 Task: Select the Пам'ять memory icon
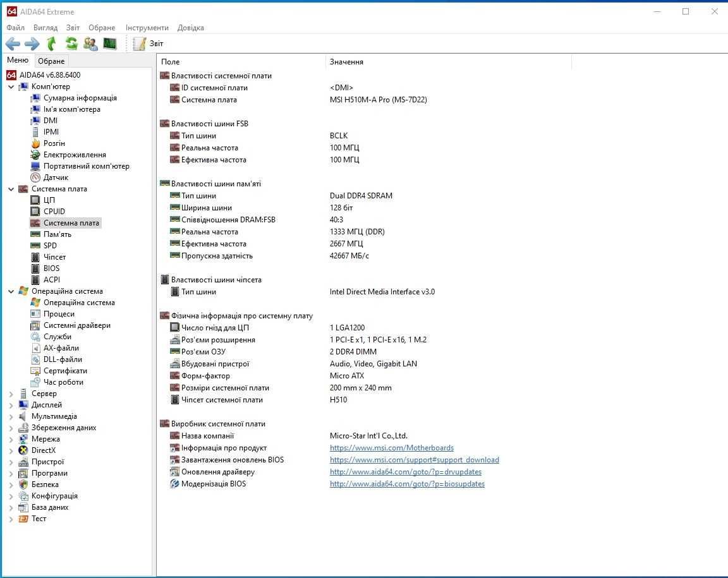35,234
